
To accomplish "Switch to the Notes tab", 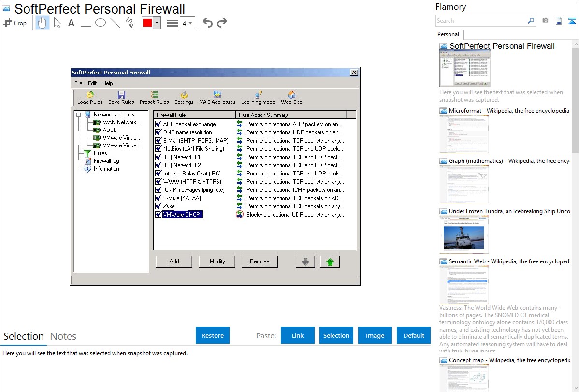I will pyautogui.click(x=63, y=336).
